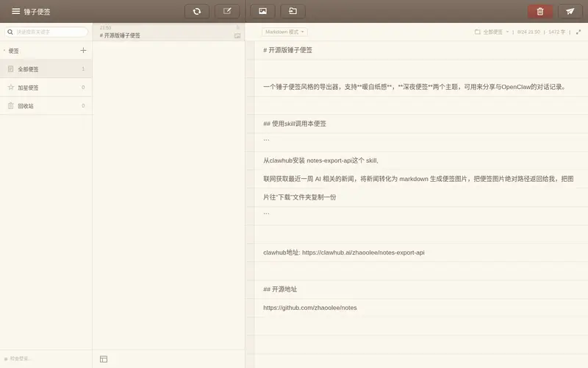Image resolution: width=588 pixels, height=368 pixels.
Task: Click the '## 开源地址' heading in editor
Action: (x=280, y=289)
